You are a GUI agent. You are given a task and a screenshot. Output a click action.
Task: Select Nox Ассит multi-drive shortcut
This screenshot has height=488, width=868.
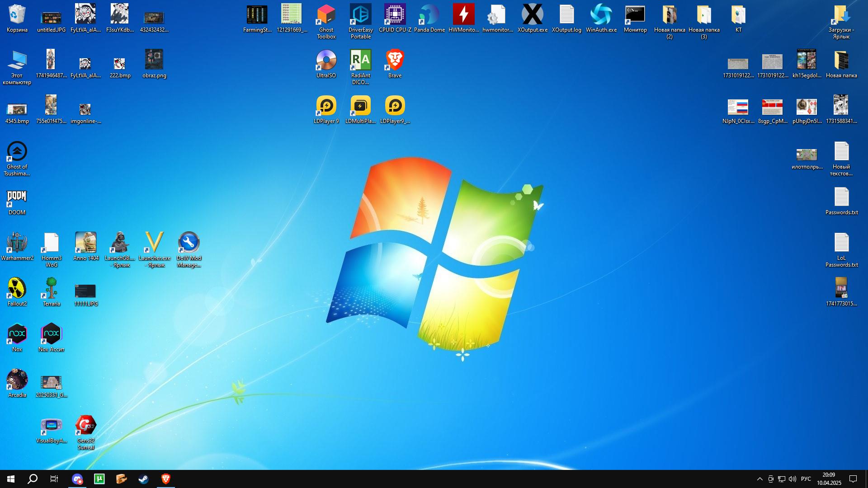51,338
